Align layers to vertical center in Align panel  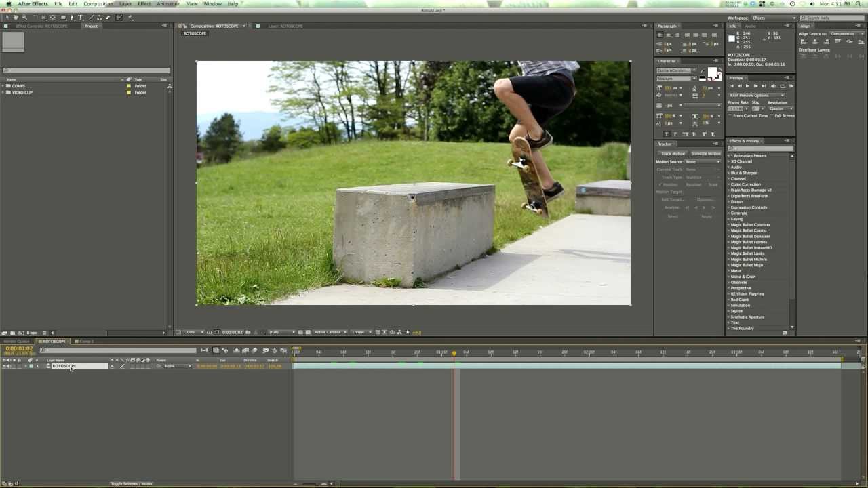coord(850,41)
